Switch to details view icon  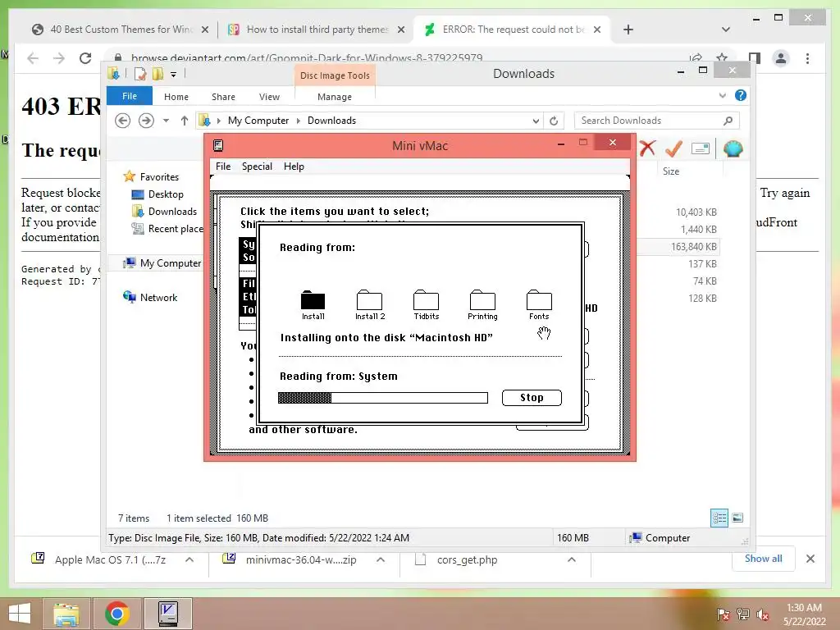719,518
